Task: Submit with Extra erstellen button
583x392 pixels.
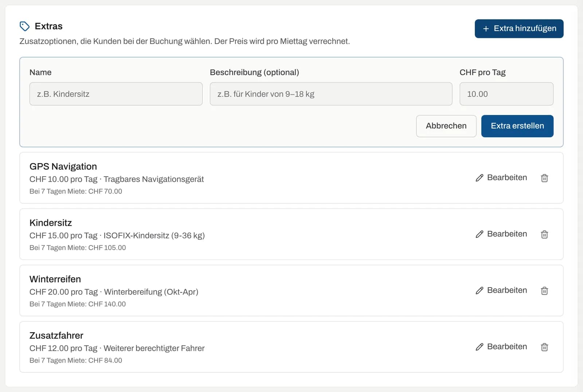Action: point(517,126)
